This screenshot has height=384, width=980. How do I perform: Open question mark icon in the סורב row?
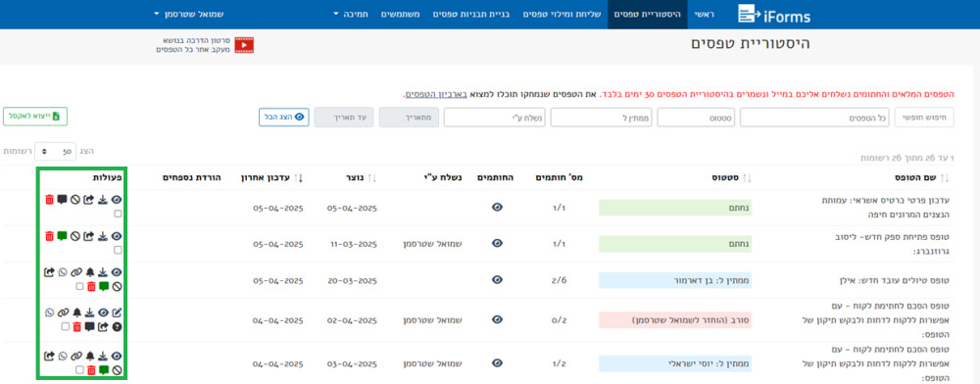point(117,326)
